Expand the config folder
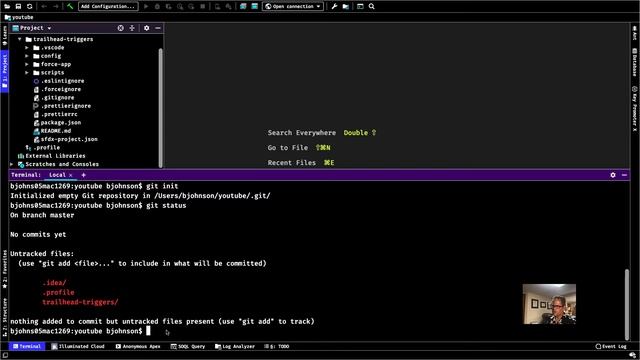 (27, 56)
